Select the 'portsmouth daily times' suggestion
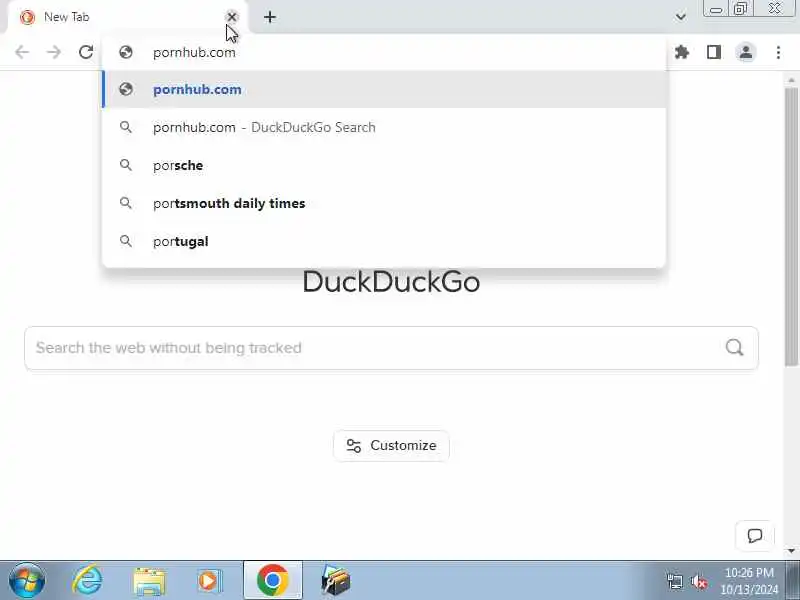 coord(384,203)
